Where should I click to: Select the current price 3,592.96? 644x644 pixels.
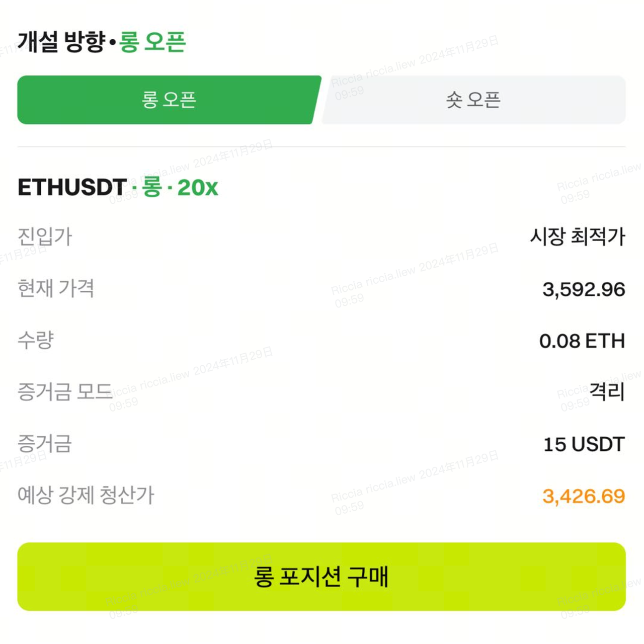pyautogui.click(x=583, y=289)
